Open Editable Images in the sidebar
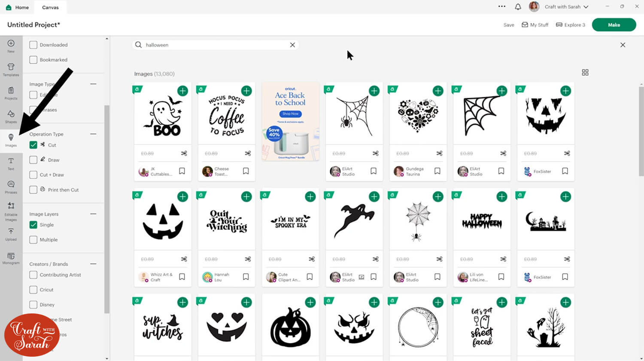 pos(11,212)
